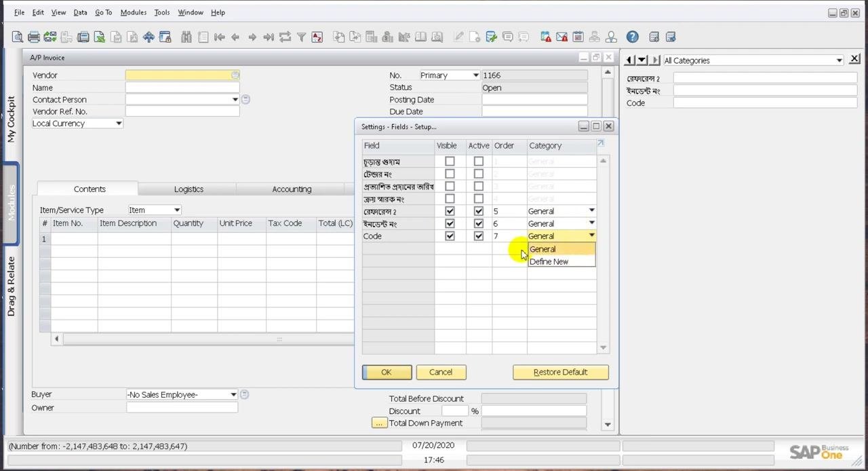Open the Local Currency dropdown

click(x=119, y=124)
